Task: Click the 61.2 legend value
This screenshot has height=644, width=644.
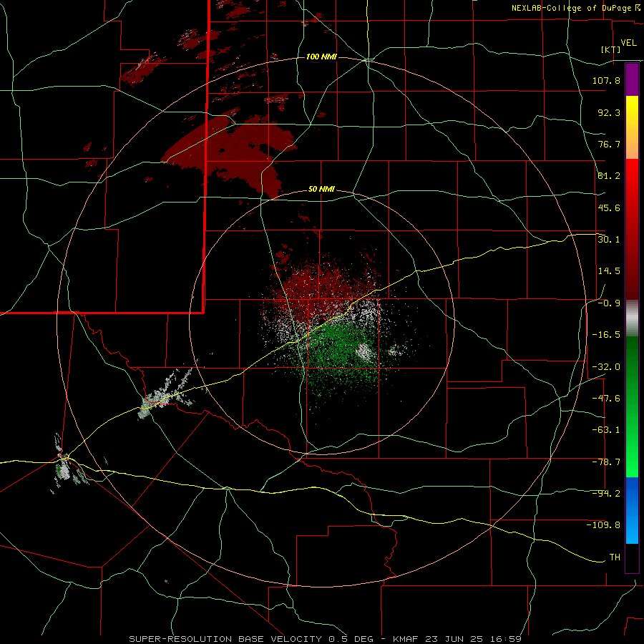Action: point(609,176)
